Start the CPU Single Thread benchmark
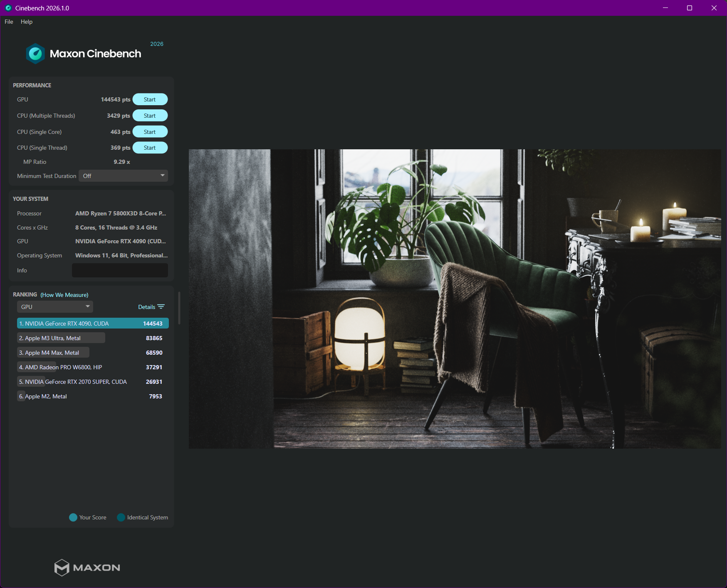727x588 pixels. [150, 148]
